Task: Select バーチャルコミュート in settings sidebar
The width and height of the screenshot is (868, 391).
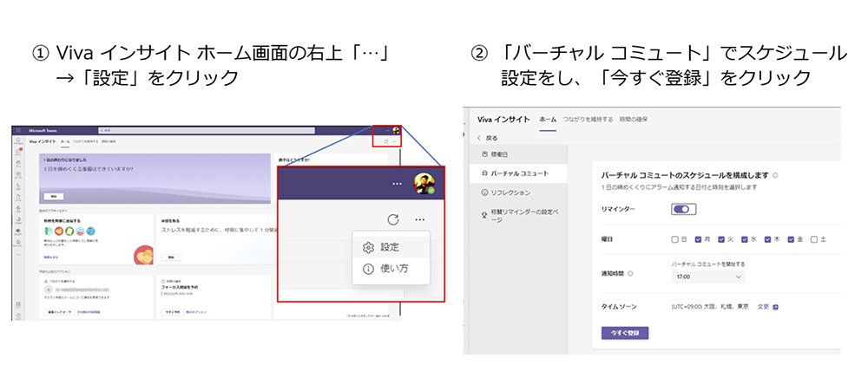Action: click(x=518, y=173)
